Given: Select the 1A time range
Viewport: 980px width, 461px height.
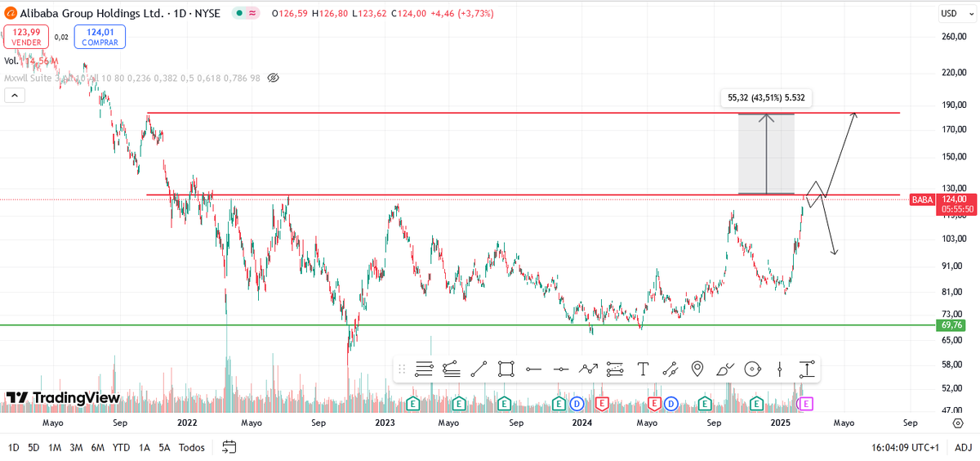Looking at the screenshot, I should coord(144,447).
